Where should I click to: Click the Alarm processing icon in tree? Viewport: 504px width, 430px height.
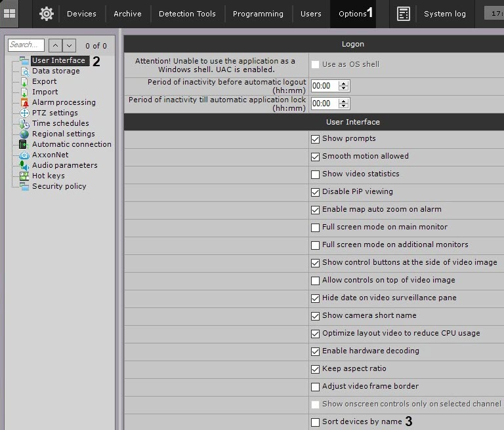[x=24, y=102]
